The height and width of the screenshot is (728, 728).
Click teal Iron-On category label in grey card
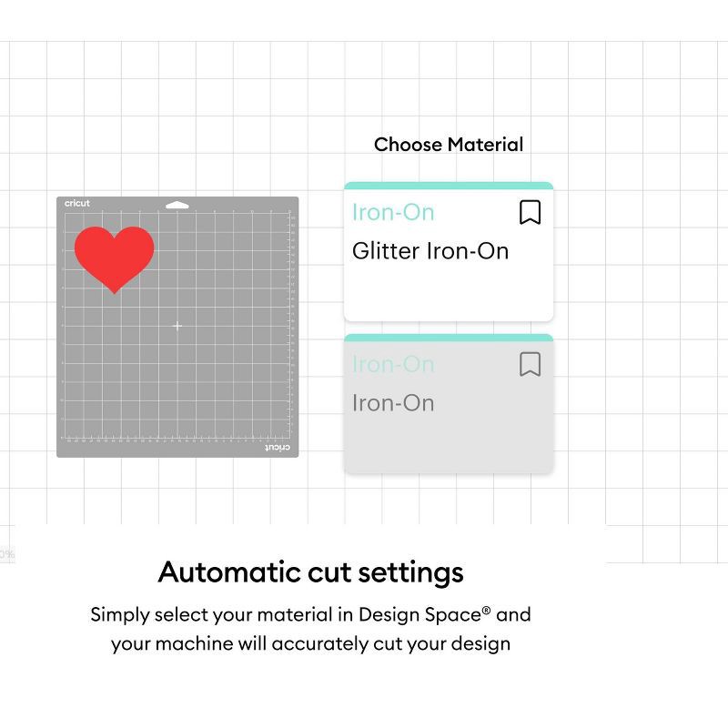click(393, 364)
